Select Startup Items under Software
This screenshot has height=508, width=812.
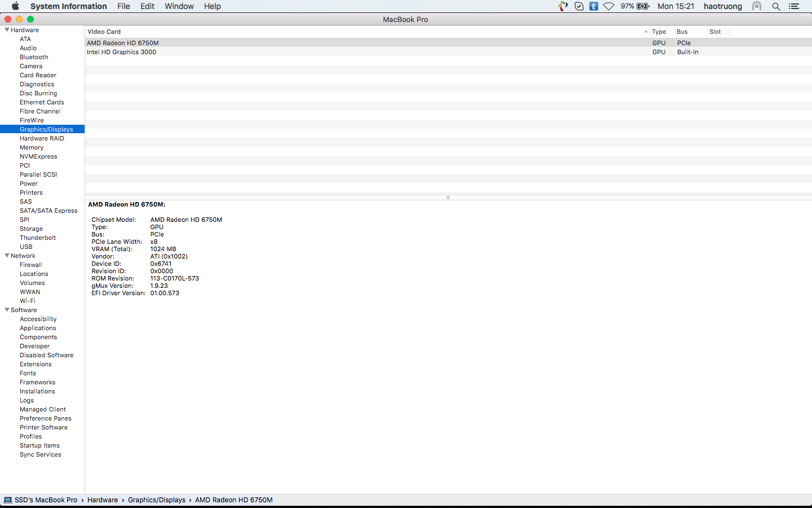point(39,445)
